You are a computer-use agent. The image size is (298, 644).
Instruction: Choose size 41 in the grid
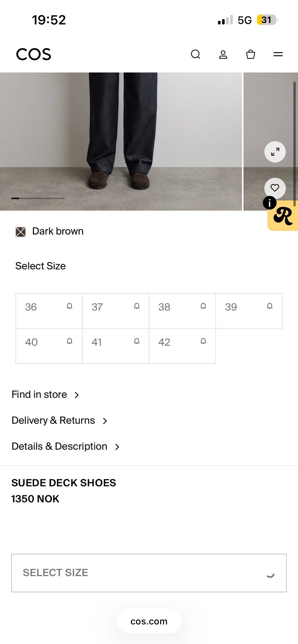pos(115,346)
